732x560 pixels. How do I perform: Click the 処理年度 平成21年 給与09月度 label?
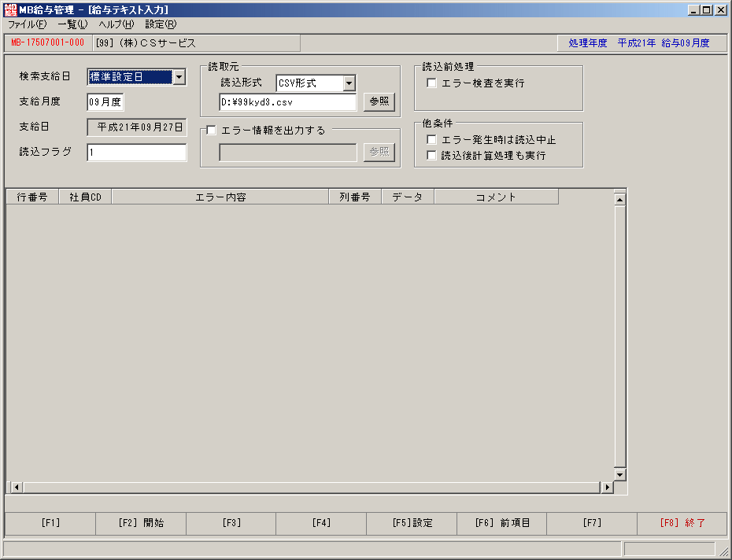[639, 43]
